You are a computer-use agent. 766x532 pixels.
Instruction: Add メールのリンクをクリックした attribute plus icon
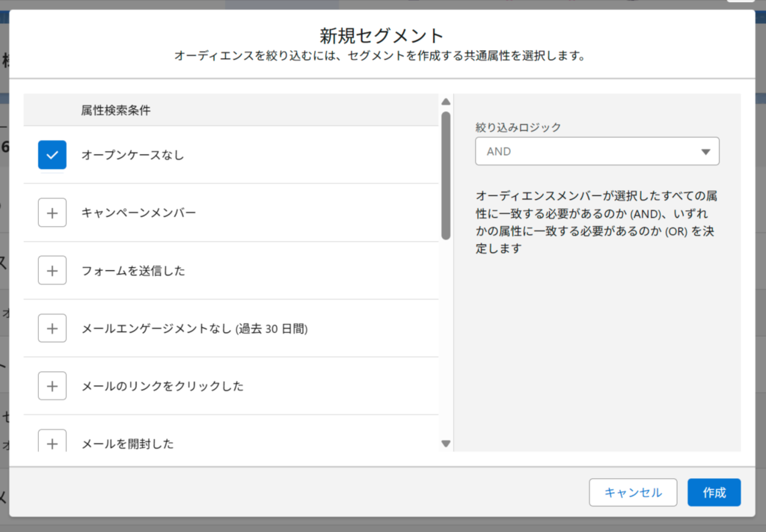point(52,386)
